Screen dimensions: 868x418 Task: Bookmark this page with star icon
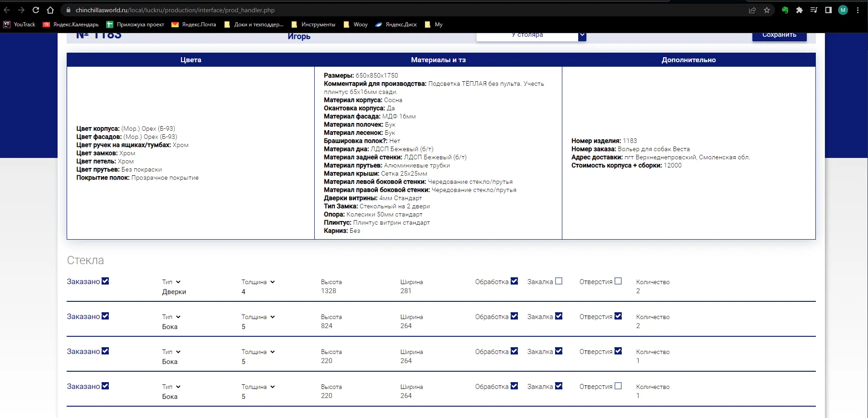click(767, 10)
